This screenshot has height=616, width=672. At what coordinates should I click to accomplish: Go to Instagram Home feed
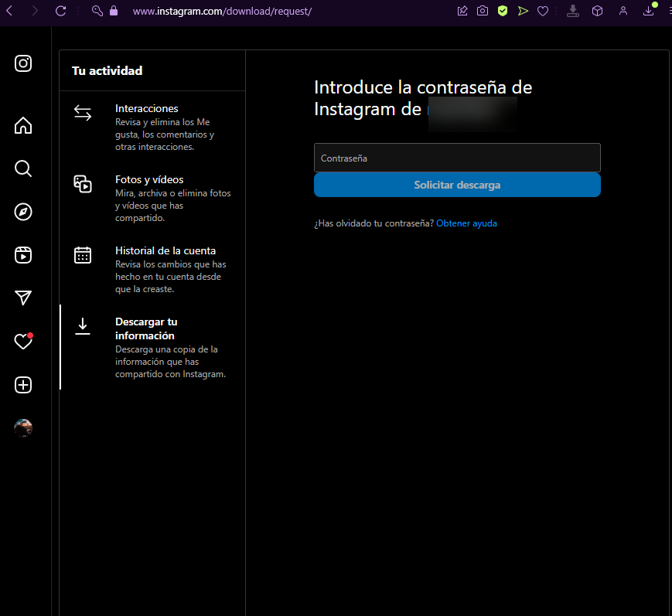click(x=23, y=125)
